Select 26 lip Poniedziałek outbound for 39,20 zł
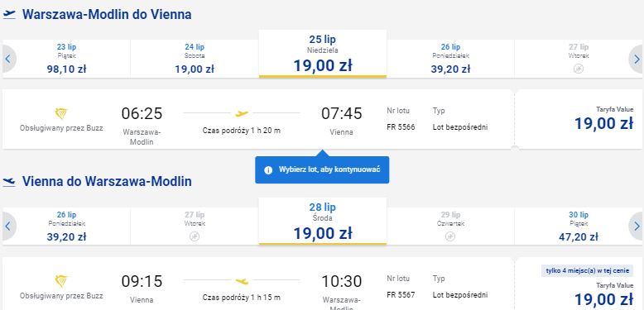Viewport: 644px width, 310px height. (x=450, y=59)
